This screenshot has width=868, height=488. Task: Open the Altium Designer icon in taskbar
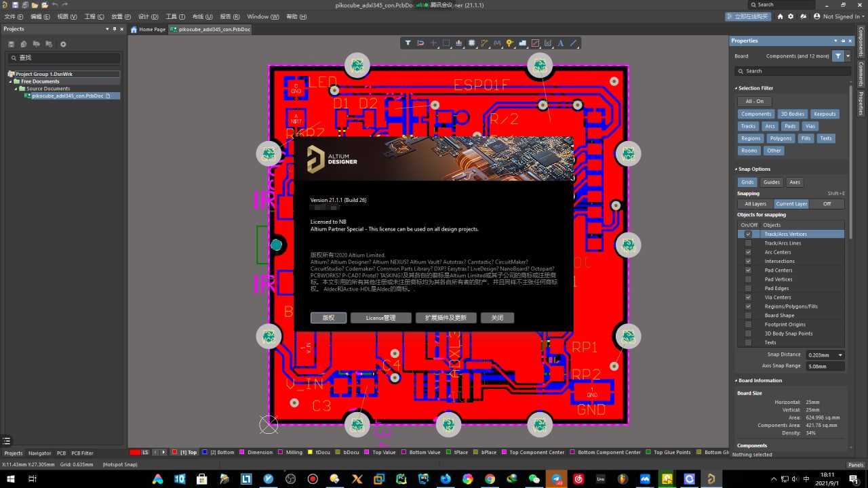coord(711,479)
